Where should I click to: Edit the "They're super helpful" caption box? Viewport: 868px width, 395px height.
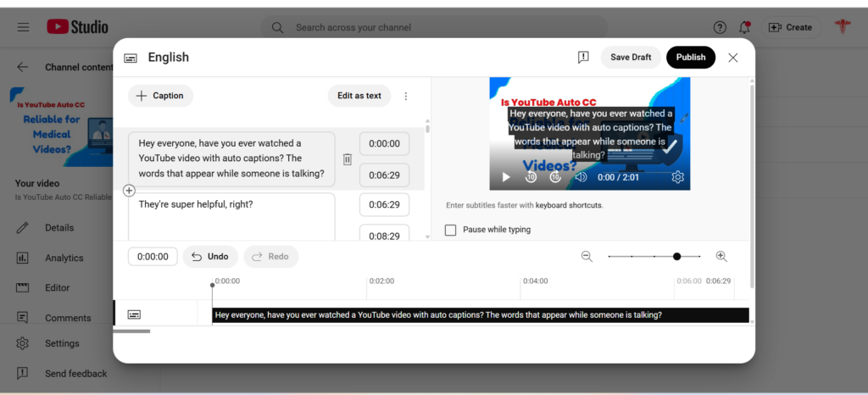(231, 217)
